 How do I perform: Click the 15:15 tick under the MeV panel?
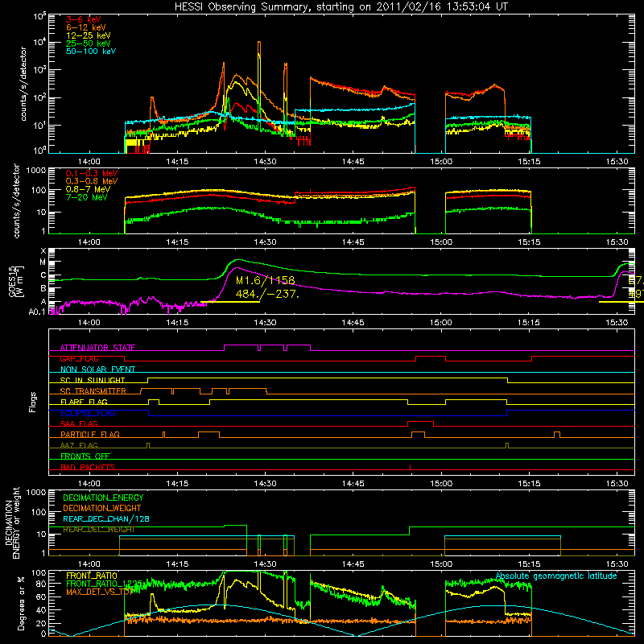pos(529,242)
